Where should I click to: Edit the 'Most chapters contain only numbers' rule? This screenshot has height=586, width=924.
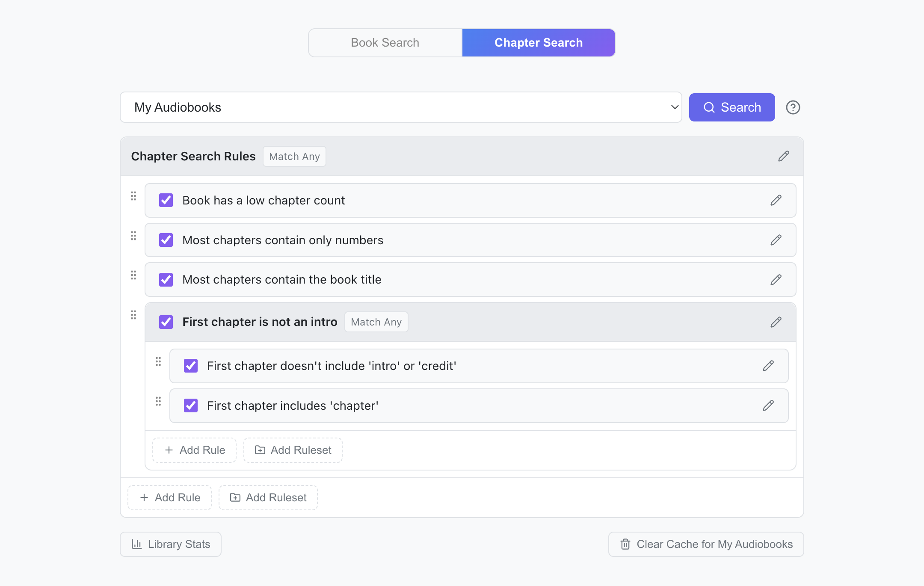coord(776,240)
